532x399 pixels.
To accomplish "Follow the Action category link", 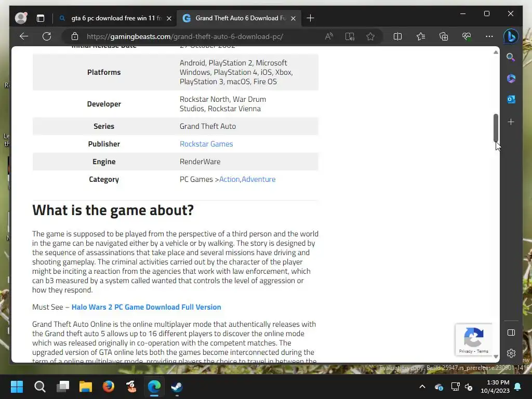I will click(x=229, y=179).
